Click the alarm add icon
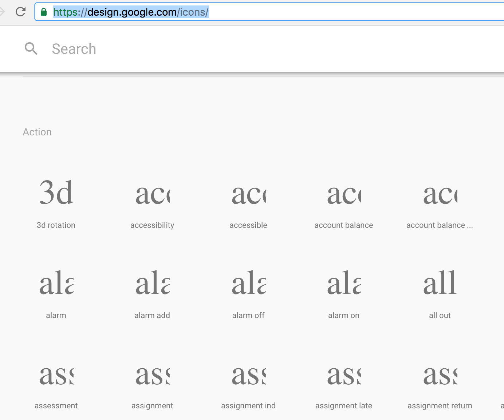This screenshot has width=504, height=420. (152, 284)
